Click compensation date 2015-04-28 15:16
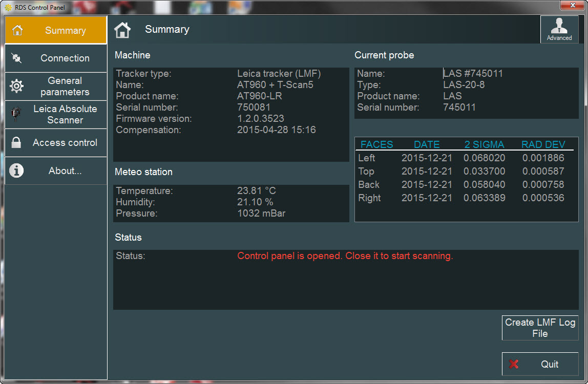 (x=277, y=130)
